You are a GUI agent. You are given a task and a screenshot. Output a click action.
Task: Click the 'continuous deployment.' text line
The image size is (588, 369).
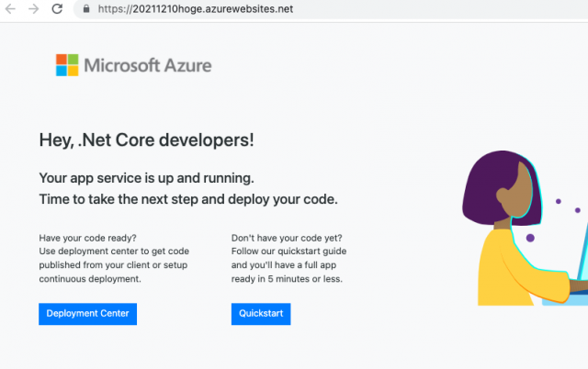[90, 279]
